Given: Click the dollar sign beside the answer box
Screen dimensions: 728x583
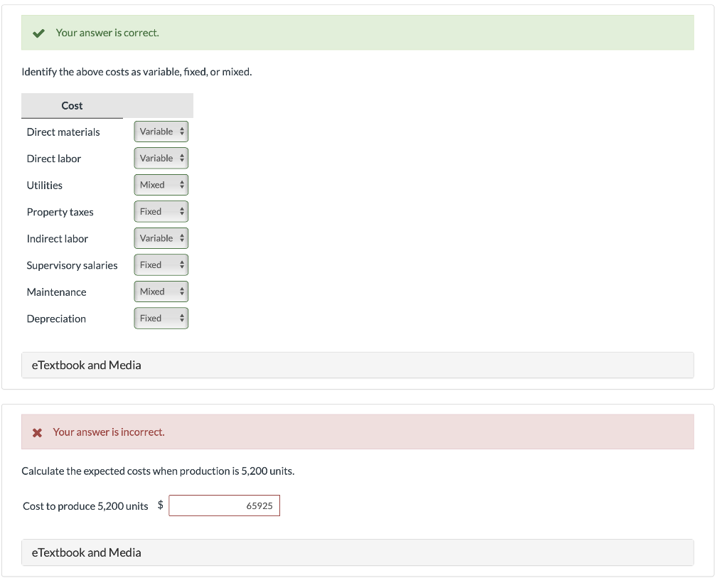Looking at the screenshot, I should (161, 504).
